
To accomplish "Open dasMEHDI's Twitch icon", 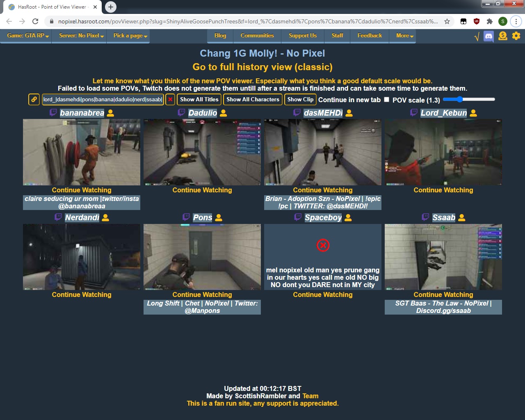I will (297, 113).
